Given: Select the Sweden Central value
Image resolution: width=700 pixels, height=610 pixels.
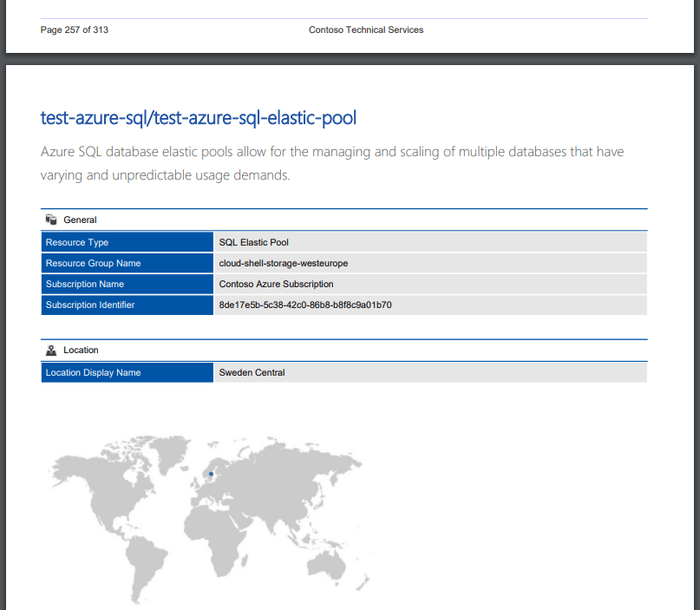Looking at the screenshot, I should pos(252,372).
